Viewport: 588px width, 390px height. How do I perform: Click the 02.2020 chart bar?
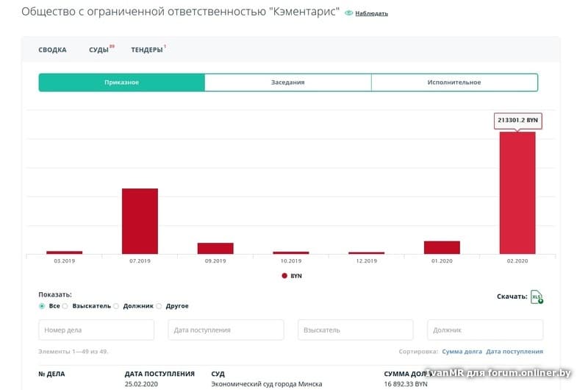coord(517,193)
